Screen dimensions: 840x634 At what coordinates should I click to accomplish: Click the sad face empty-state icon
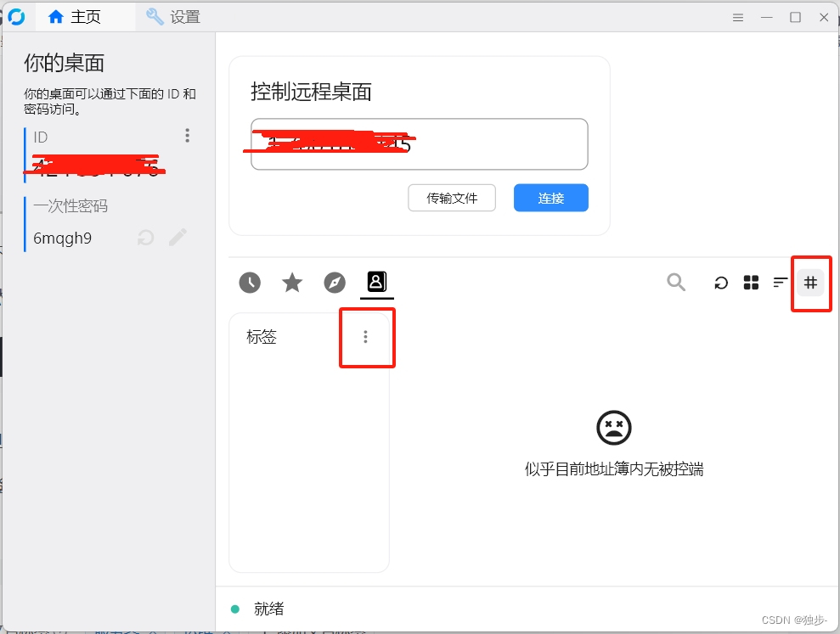pos(614,427)
